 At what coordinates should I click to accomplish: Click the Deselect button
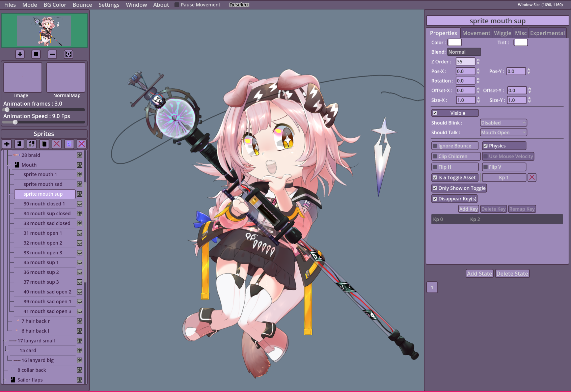pos(239,5)
